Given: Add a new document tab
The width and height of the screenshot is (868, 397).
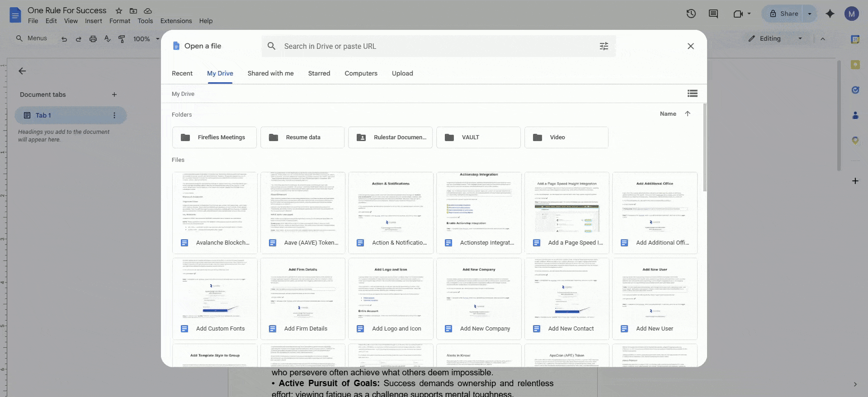Looking at the screenshot, I should click(114, 95).
